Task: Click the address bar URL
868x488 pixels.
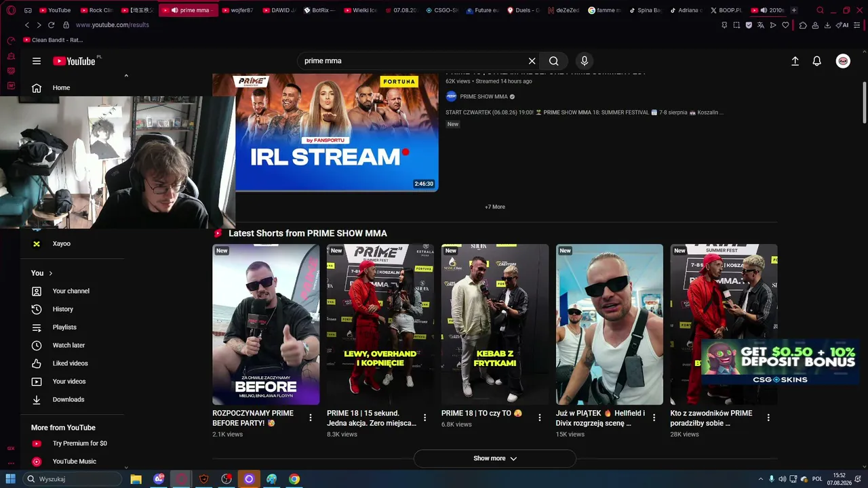Action: [113, 25]
